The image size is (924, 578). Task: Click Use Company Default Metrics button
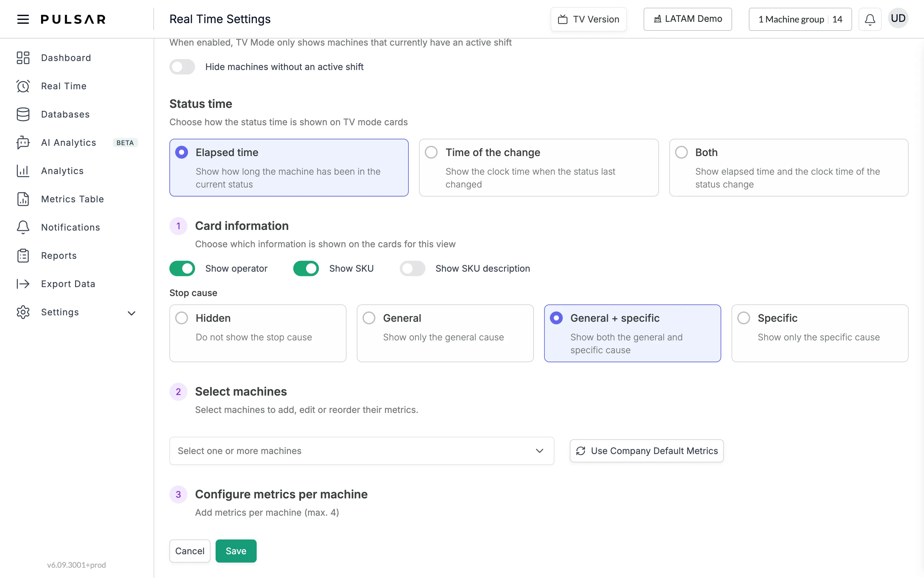pyautogui.click(x=646, y=451)
